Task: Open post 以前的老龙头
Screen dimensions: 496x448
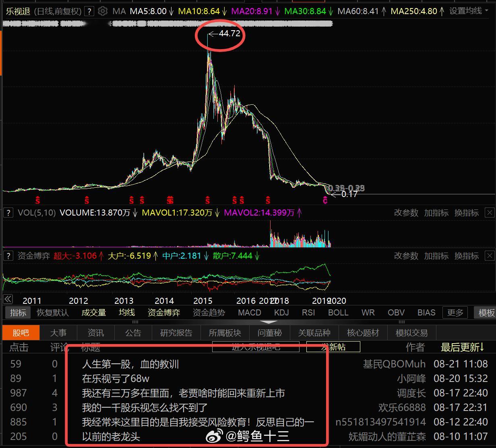Action: 111,437
